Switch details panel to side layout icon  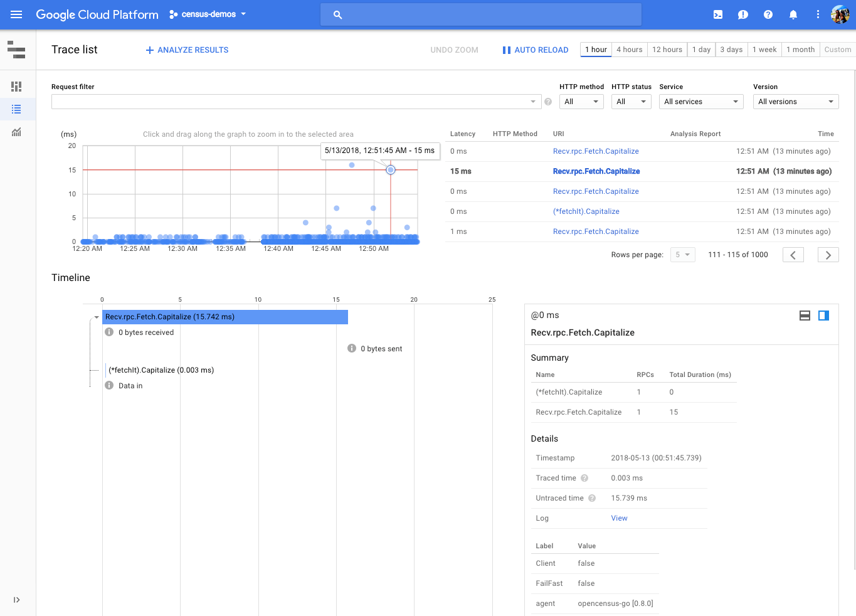[824, 316]
